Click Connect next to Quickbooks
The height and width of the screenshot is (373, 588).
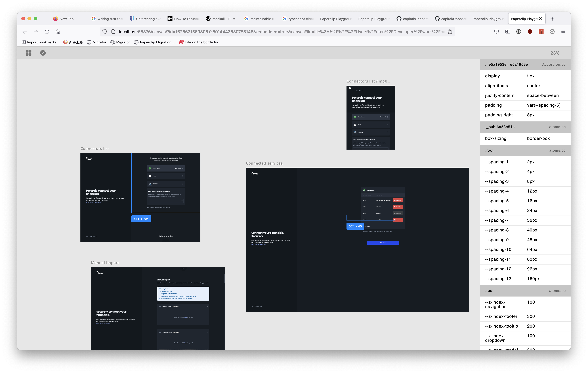(178, 168)
